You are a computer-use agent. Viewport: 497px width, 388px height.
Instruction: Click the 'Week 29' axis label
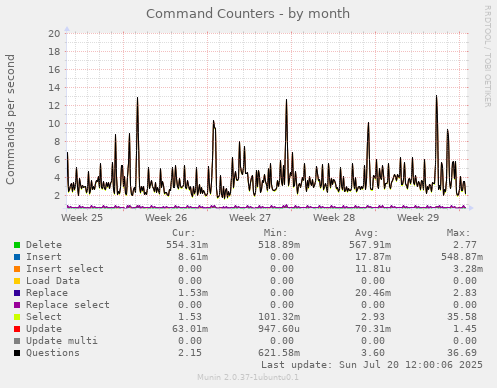tap(418, 218)
